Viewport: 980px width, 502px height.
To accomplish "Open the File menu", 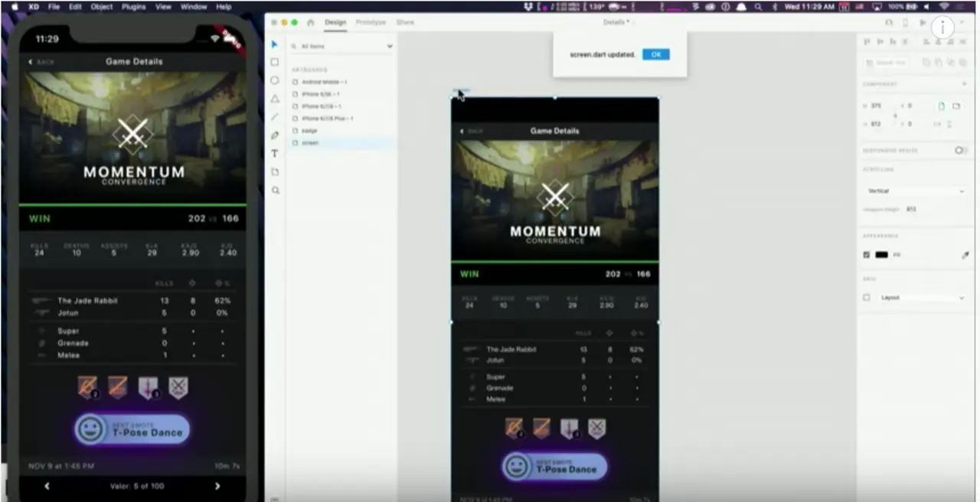I will 54,6.
